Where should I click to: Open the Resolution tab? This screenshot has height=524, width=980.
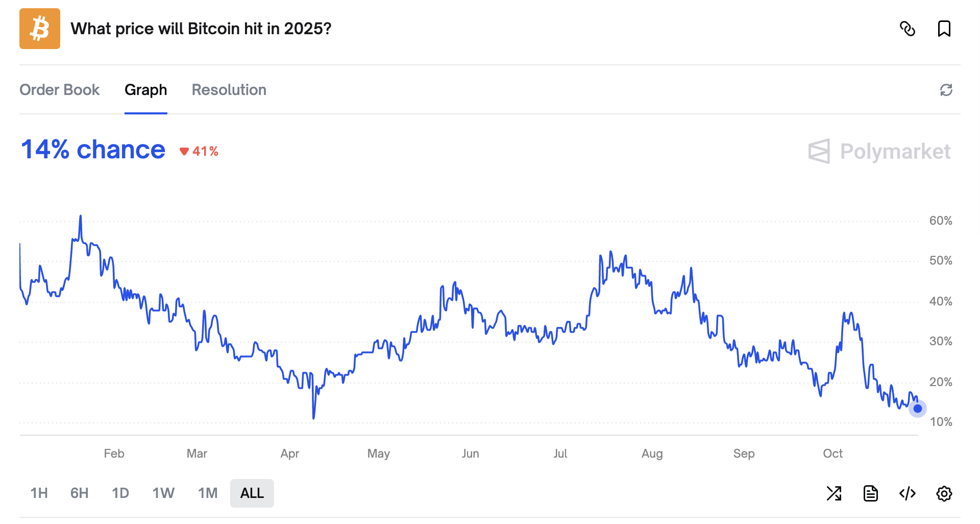[x=229, y=90]
